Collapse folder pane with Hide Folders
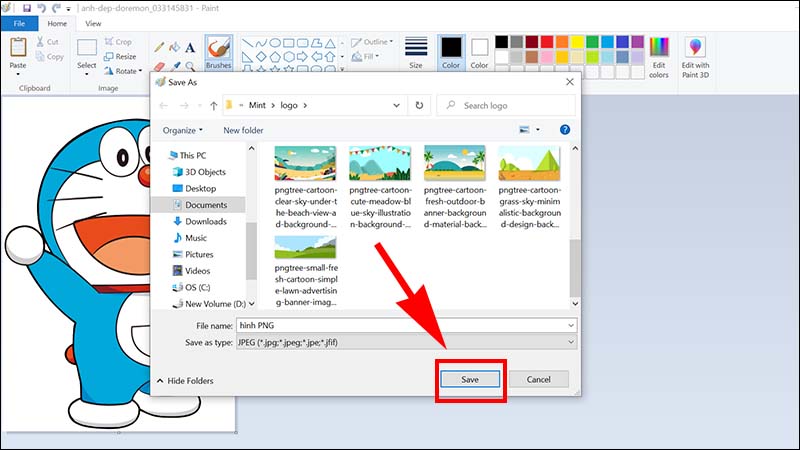This screenshot has height=450, width=800. pos(185,381)
